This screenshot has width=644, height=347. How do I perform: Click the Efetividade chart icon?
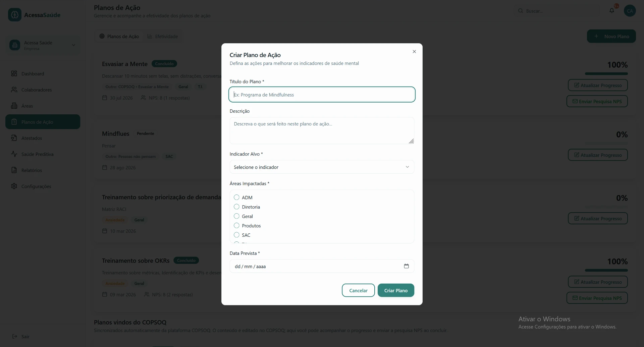pos(150,36)
